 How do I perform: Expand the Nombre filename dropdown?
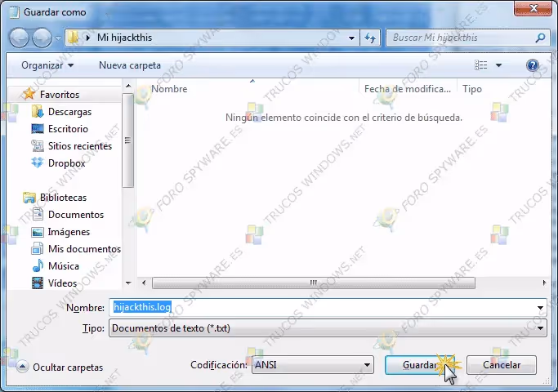[x=540, y=308]
